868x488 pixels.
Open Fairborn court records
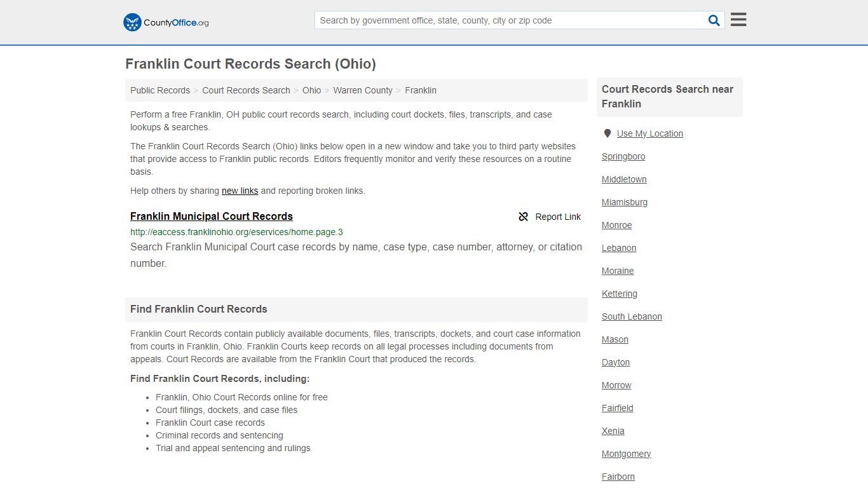click(618, 477)
